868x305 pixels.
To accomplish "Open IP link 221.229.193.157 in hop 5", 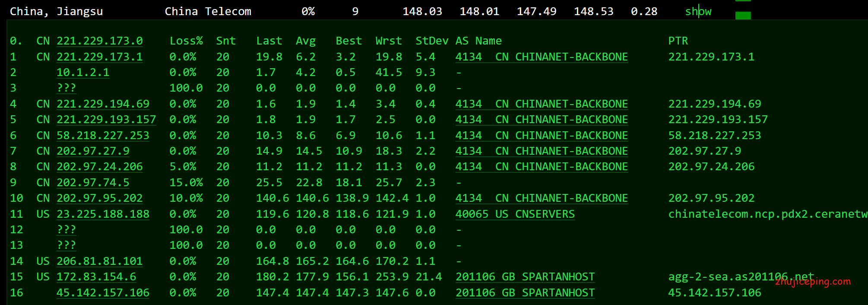I will [106, 120].
